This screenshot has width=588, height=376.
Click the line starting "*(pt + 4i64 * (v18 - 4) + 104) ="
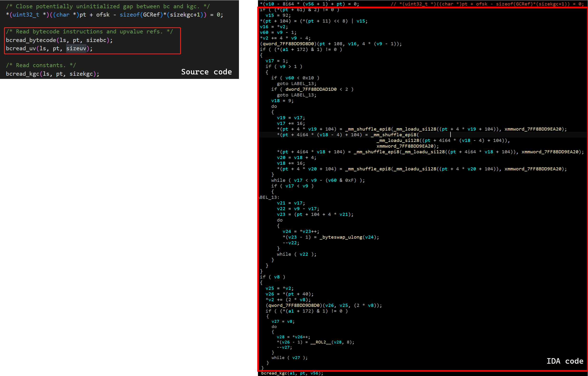coord(348,135)
